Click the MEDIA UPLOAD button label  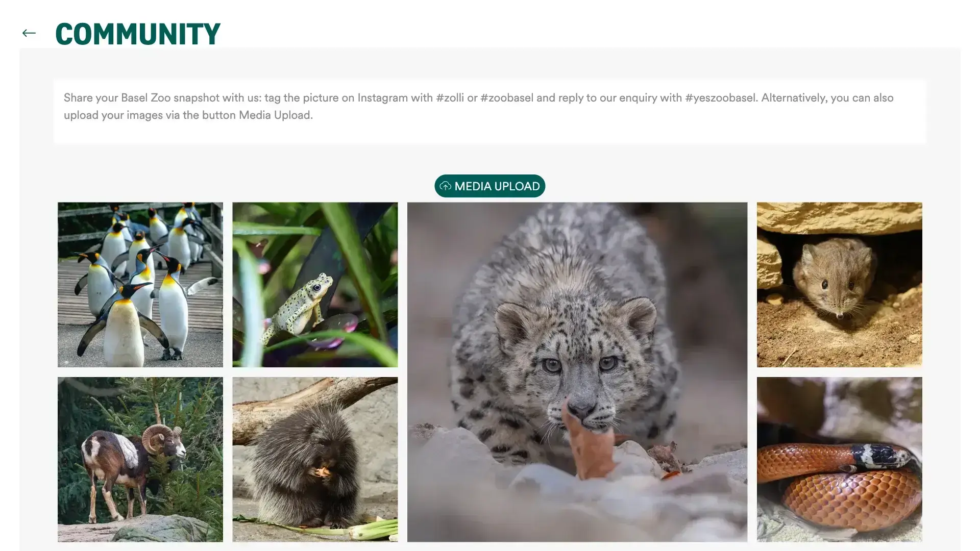tap(497, 186)
